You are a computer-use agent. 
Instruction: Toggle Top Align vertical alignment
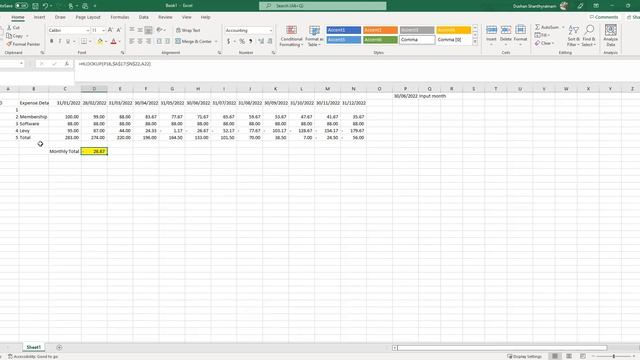click(x=131, y=30)
